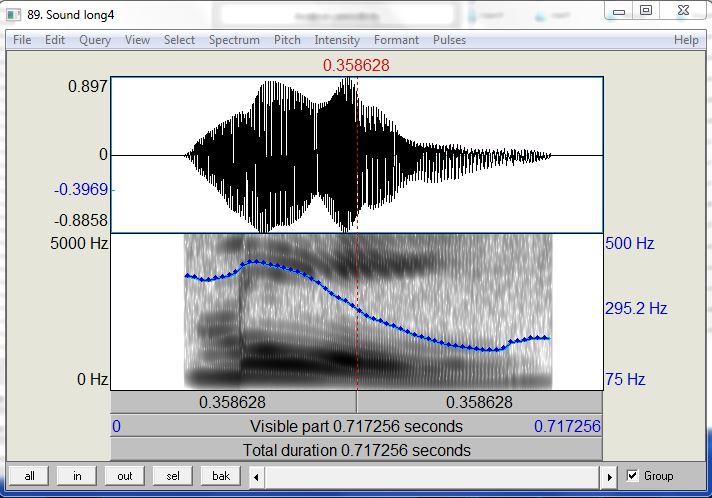Click the 0 Hz spectrogram bottom label

tap(93, 379)
